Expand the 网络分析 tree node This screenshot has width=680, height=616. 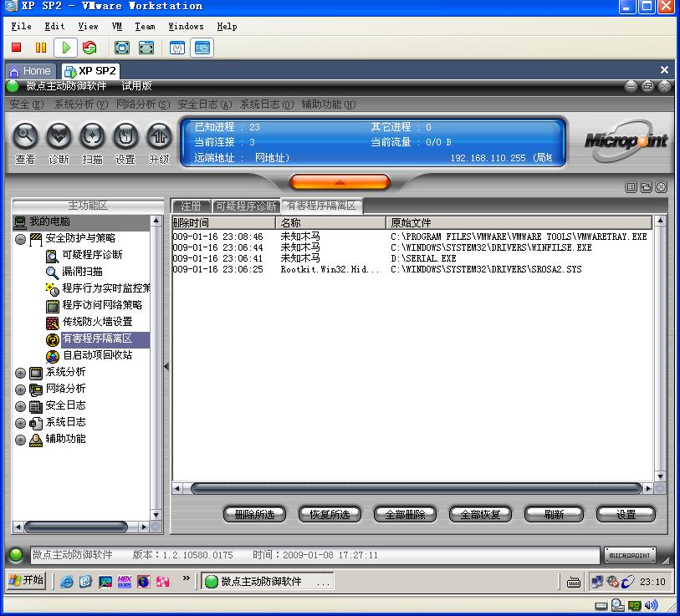point(20,389)
